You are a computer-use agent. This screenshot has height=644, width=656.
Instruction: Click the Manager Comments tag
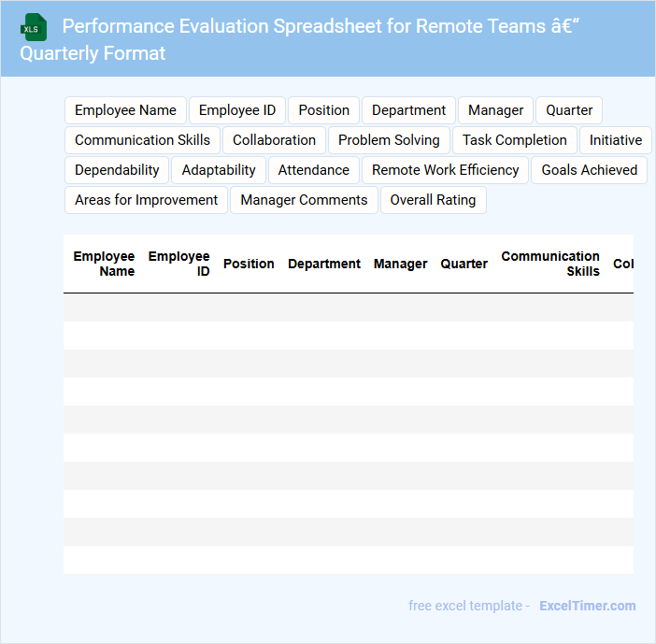coord(304,200)
